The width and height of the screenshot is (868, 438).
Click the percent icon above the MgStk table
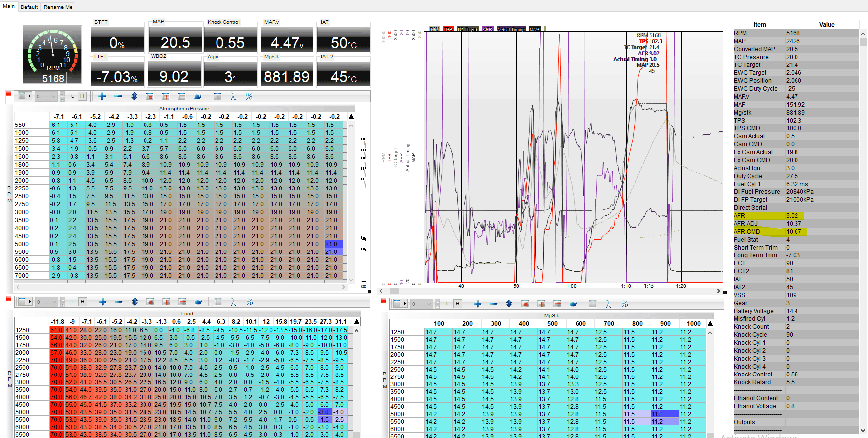625,304
